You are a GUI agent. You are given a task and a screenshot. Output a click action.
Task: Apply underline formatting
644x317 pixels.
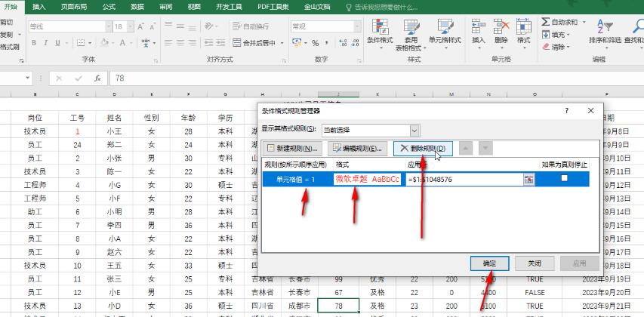coord(57,43)
